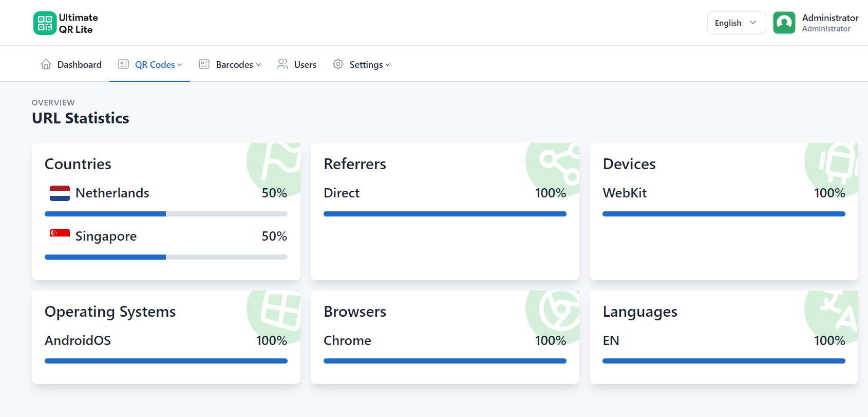Click the EN 100% value

[829, 340]
